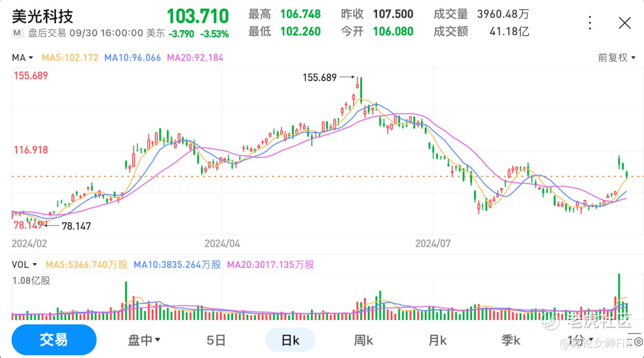Click the tallest green volume bar
Screen dimensions: 644x358
point(619,297)
